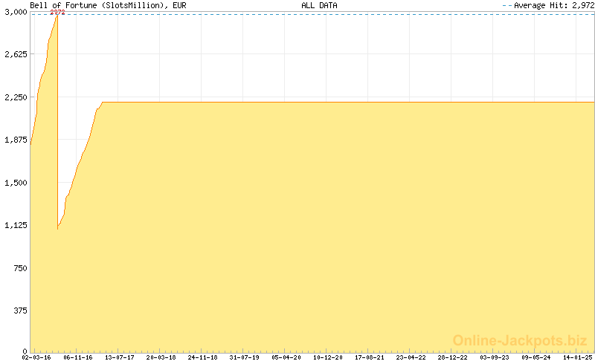
Task: Click the 1,875 y-axis label
Action: [15, 140]
